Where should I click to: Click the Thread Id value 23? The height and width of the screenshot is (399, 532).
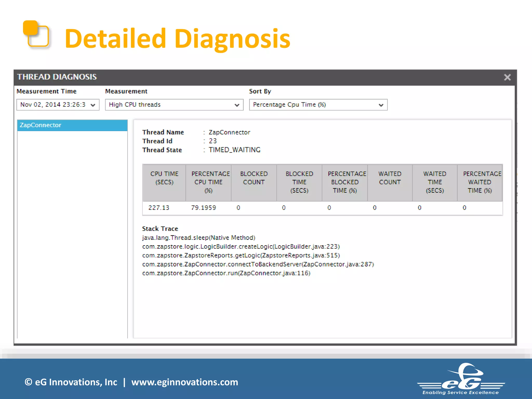[213, 141]
